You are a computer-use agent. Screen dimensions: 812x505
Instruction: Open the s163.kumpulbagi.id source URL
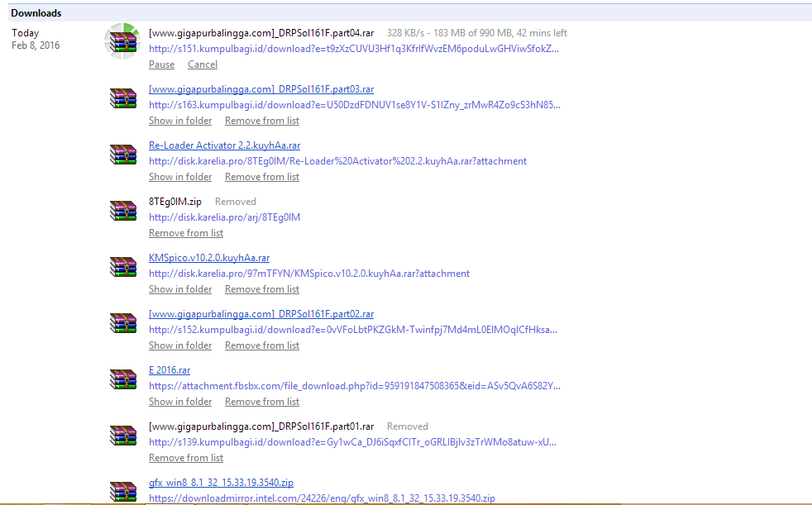click(355, 104)
